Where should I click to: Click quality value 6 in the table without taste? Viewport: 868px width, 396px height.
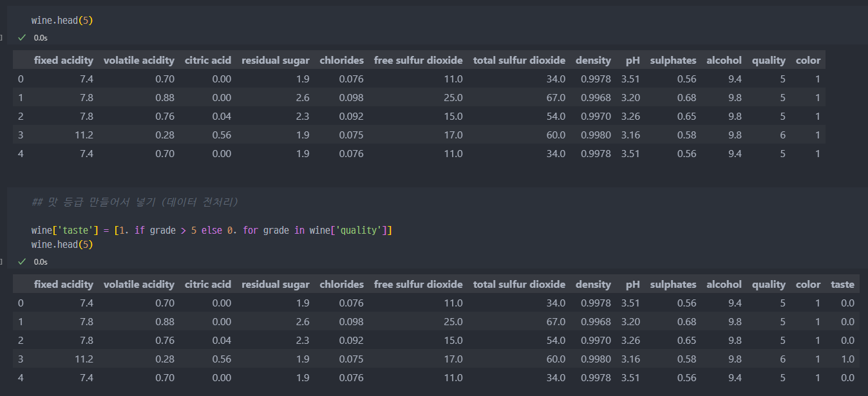coord(782,135)
